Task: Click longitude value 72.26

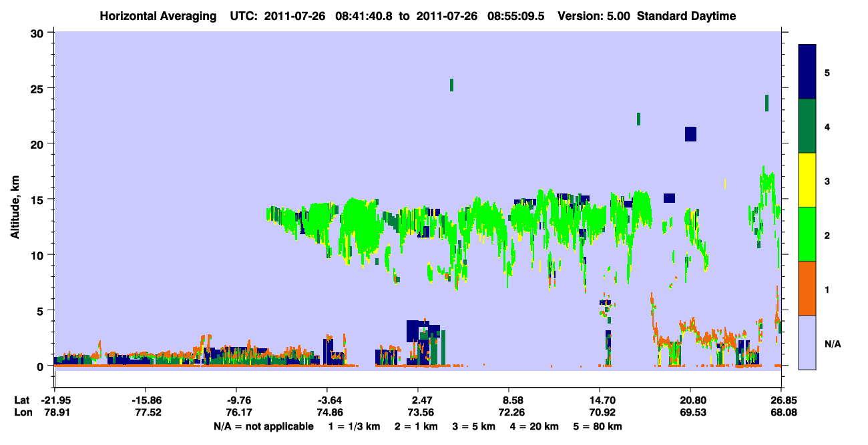Action: pyautogui.click(x=511, y=412)
